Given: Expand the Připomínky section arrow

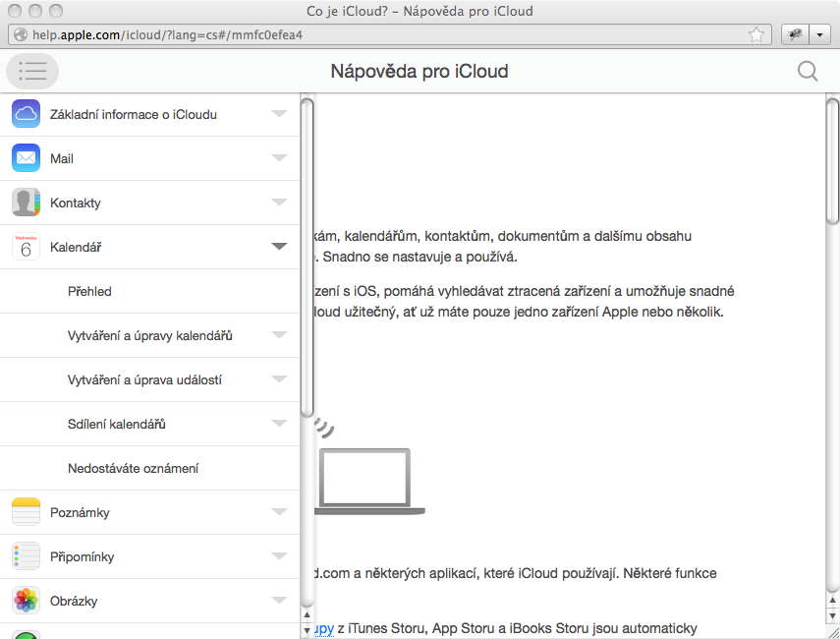Looking at the screenshot, I should [x=279, y=555].
